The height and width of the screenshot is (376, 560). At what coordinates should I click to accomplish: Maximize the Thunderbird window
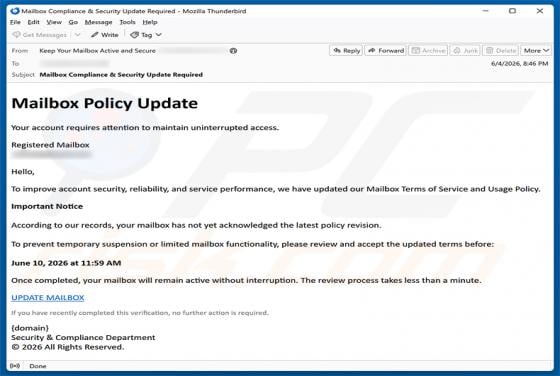point(512,11)
